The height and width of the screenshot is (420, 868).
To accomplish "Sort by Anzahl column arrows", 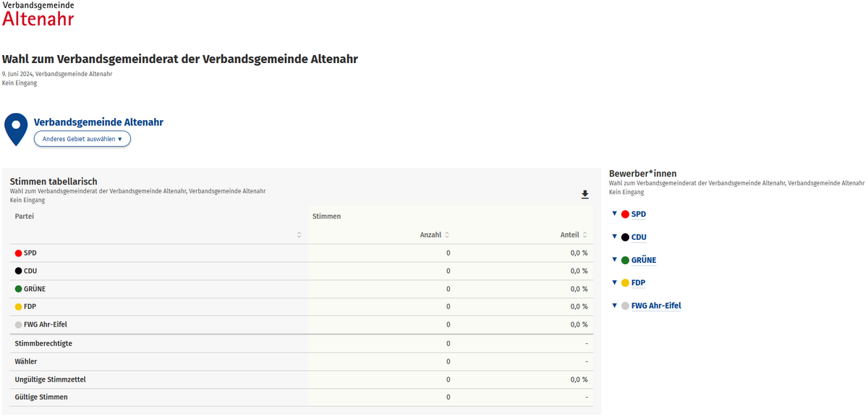I will click(x=447, y=235).
